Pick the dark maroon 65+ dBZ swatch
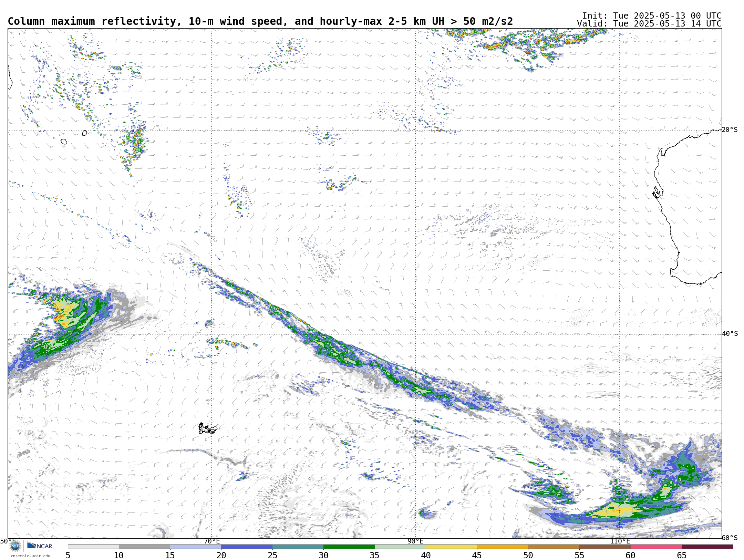The image size is (744, 560). (707, 547)
